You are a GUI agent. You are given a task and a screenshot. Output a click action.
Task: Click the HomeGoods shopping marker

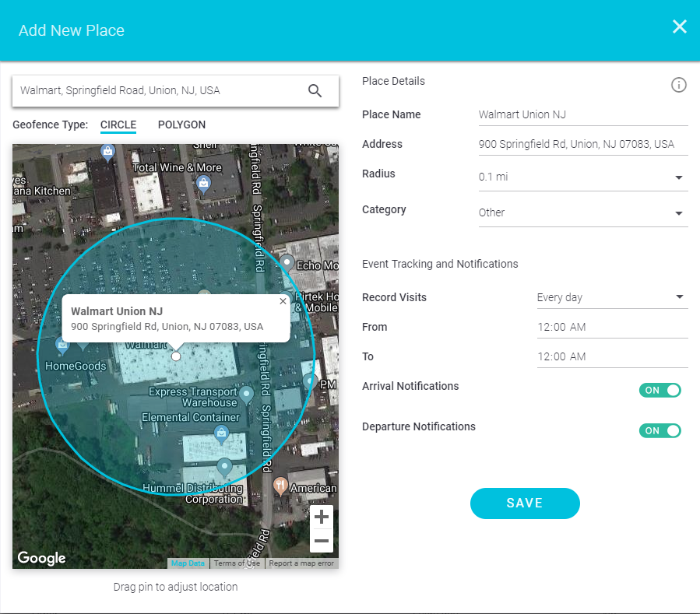62,346
